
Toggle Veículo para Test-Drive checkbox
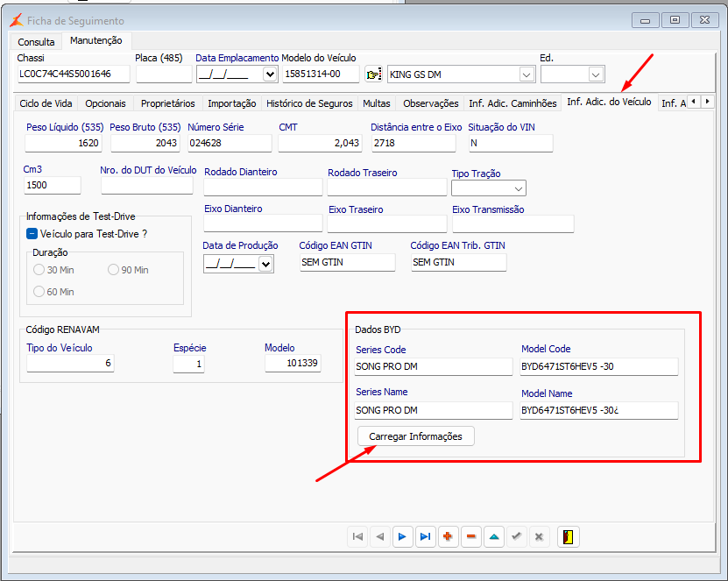click(x=32, y=234)
